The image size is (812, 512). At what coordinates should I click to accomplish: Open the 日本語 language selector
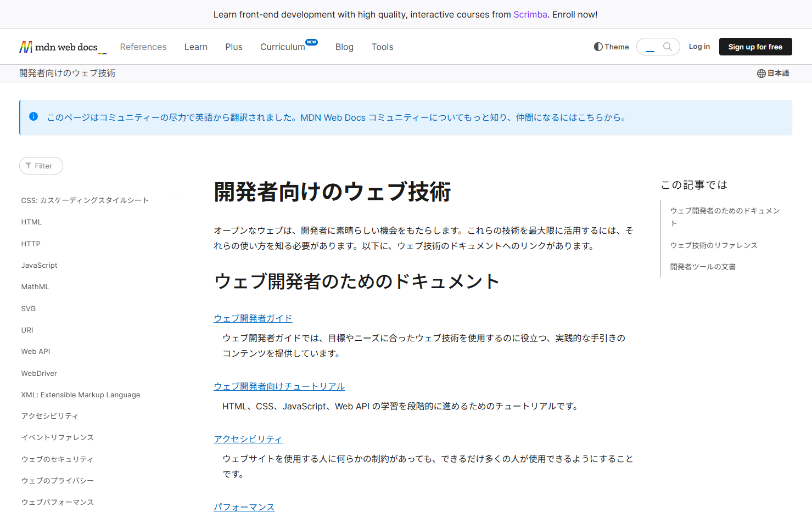(x=773, y=73)
